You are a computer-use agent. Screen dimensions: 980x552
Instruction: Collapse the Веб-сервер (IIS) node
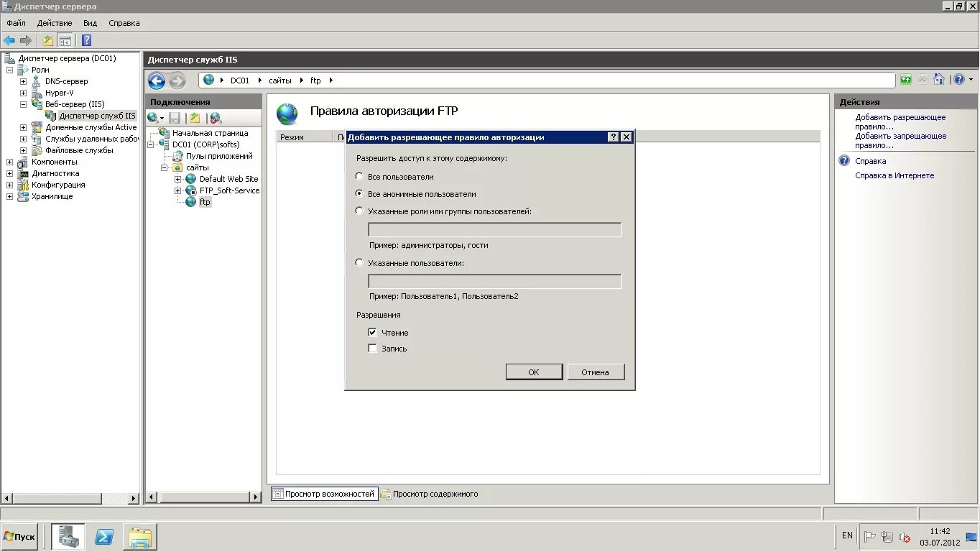(23, 104)
